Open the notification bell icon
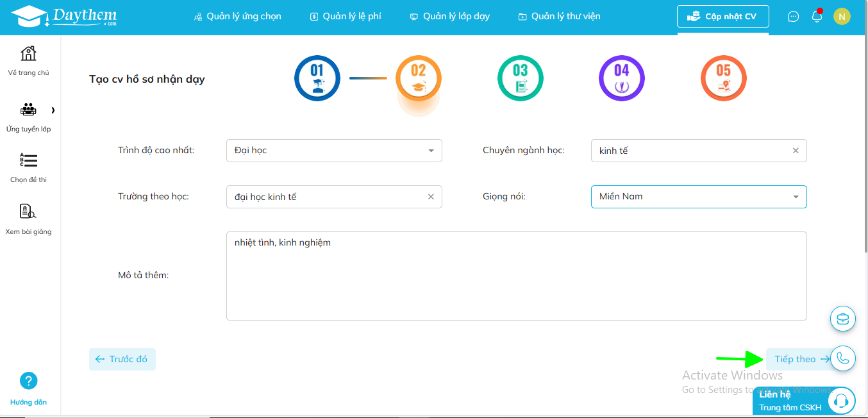The width and height of the screenshot is (868, 418). pyautogui.click(x=817, y=16)
